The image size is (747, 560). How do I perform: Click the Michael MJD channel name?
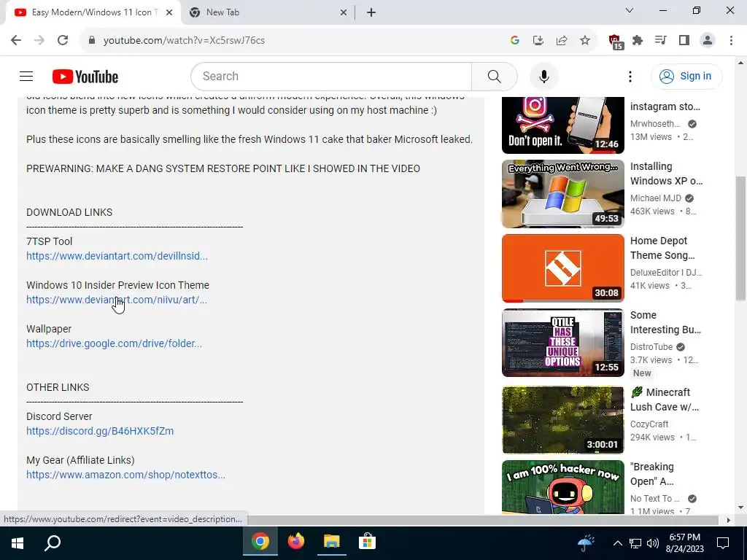point(656,198)
